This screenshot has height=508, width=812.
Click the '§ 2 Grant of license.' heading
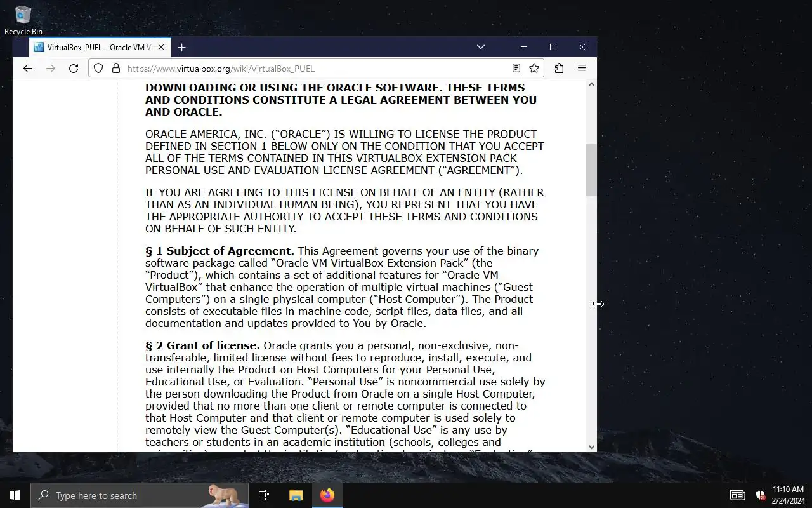(x=202, y=345)
